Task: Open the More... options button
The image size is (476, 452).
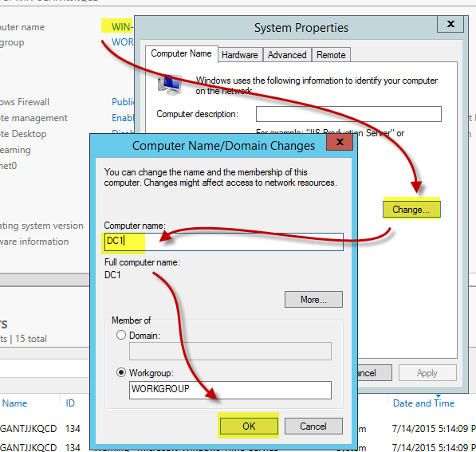Action: (x=313, y=299)
